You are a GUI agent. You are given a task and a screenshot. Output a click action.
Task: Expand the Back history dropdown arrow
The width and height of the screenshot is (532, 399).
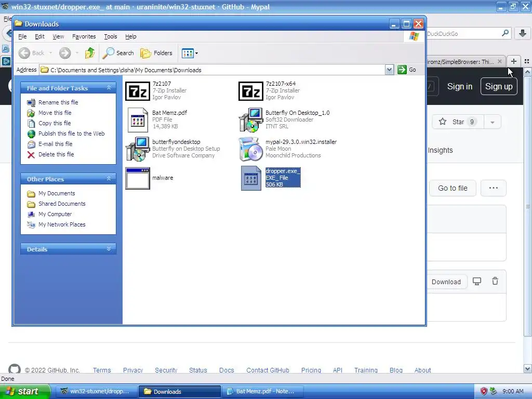click(x=50, y=53)
